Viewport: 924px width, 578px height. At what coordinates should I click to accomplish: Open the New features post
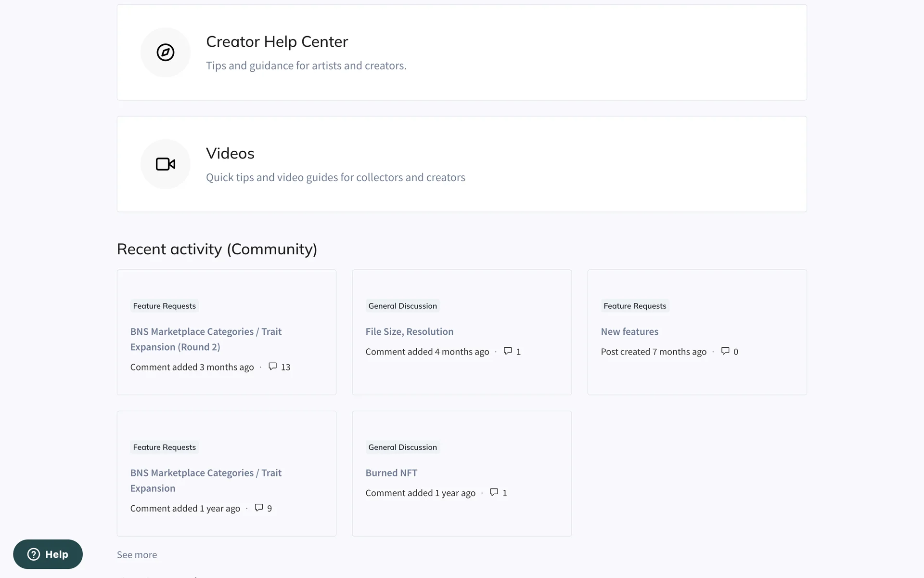tap(629, 331)
